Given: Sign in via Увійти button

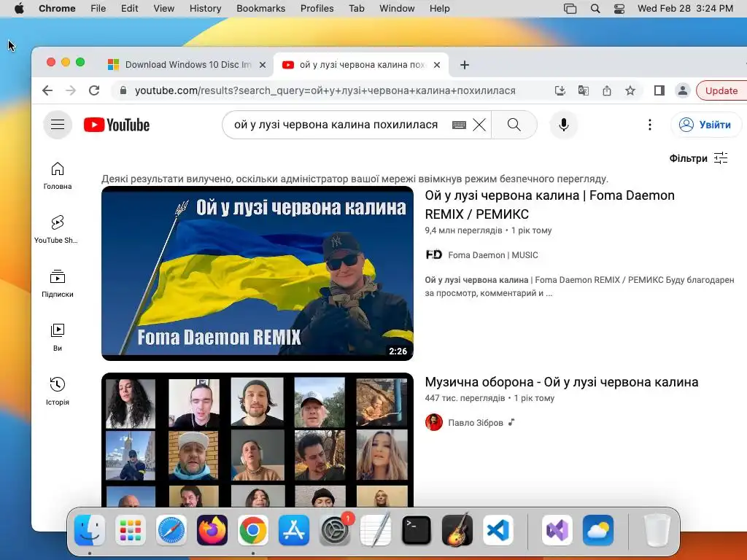Looking at the screenshot, I should tap(706, 125).
